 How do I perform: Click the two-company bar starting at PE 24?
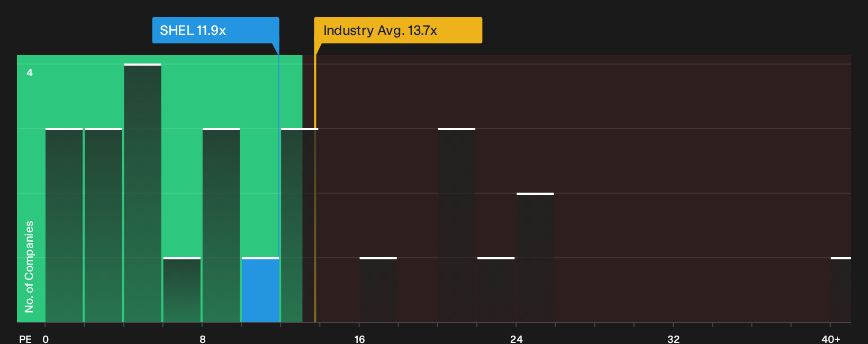[x=535, y=258]
